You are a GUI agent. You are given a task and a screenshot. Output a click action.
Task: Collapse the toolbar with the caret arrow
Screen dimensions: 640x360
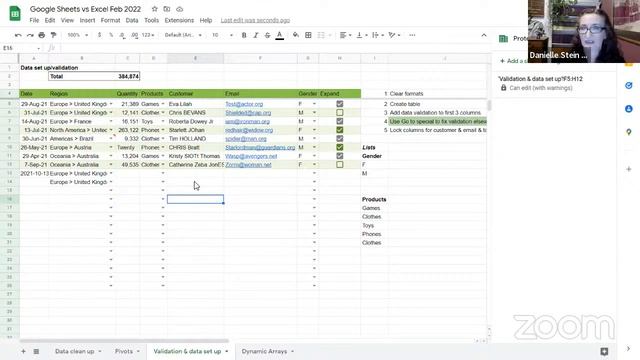click(484, 36)
